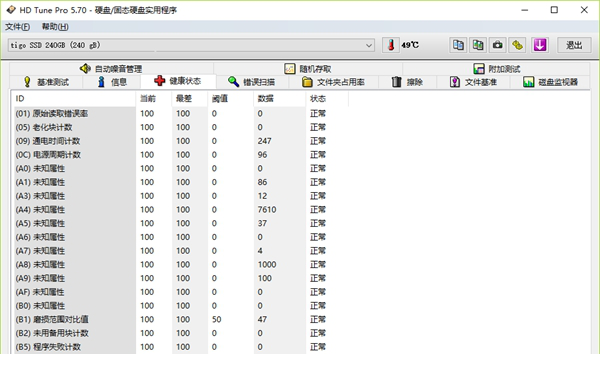Open the drive selection dropdown tigo SSD 240GB
Image resolution: width=600 pixels, height=368 pixels.
191,45
